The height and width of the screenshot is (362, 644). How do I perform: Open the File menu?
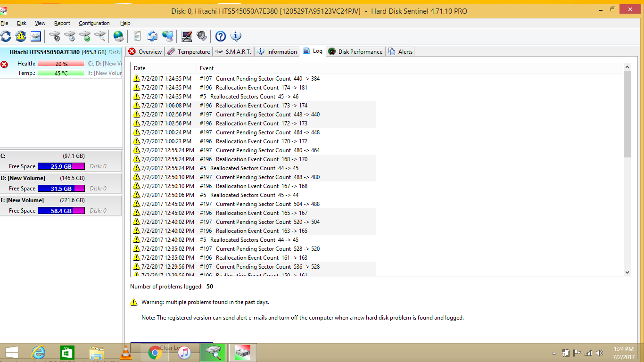4,23
